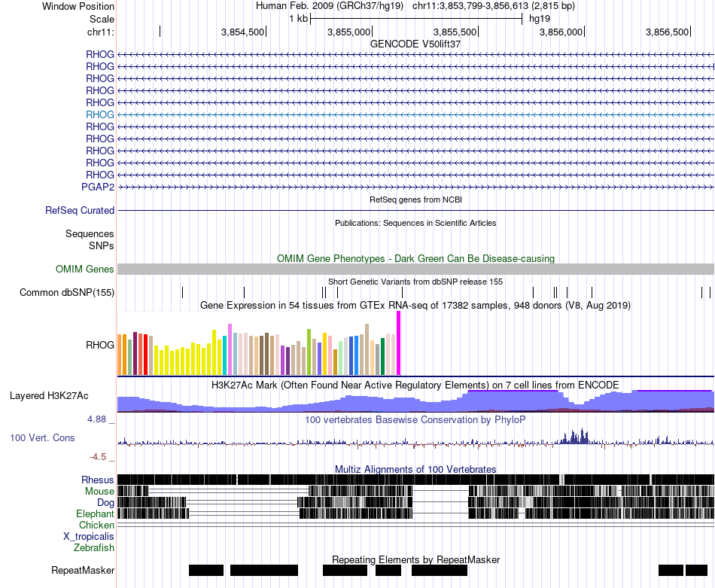Open the H3K27Ac Mark ENCODE track title

pyautogui.click(x=415, y=385)
